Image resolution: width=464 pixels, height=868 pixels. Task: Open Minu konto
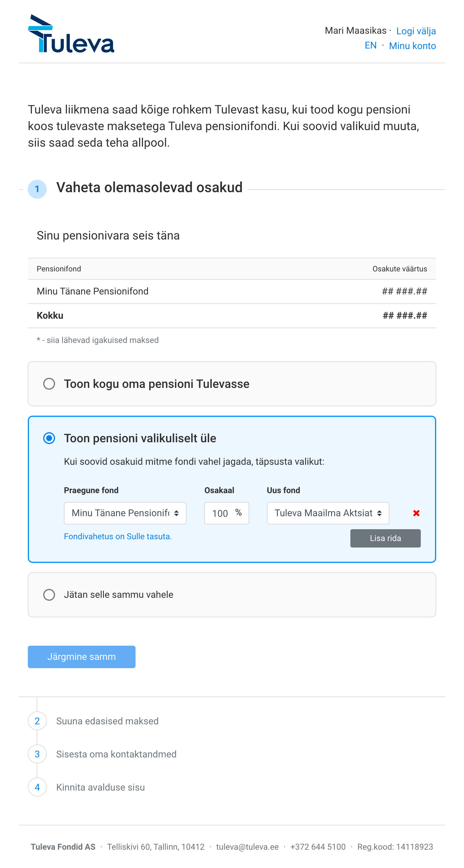click(412, 46)
